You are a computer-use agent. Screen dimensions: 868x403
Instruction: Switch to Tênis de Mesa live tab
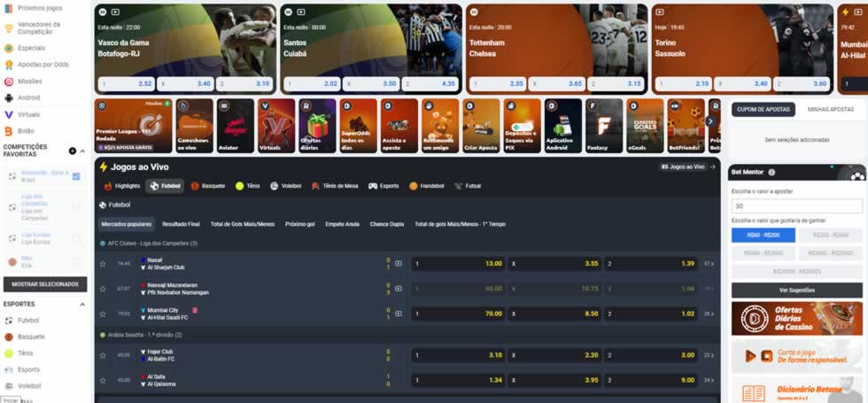click(x=335, y=186)
